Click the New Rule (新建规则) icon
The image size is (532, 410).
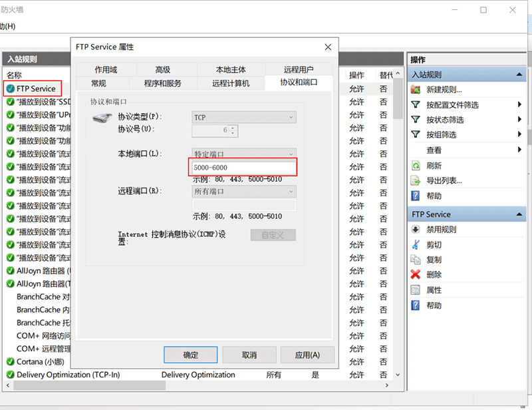416,90
